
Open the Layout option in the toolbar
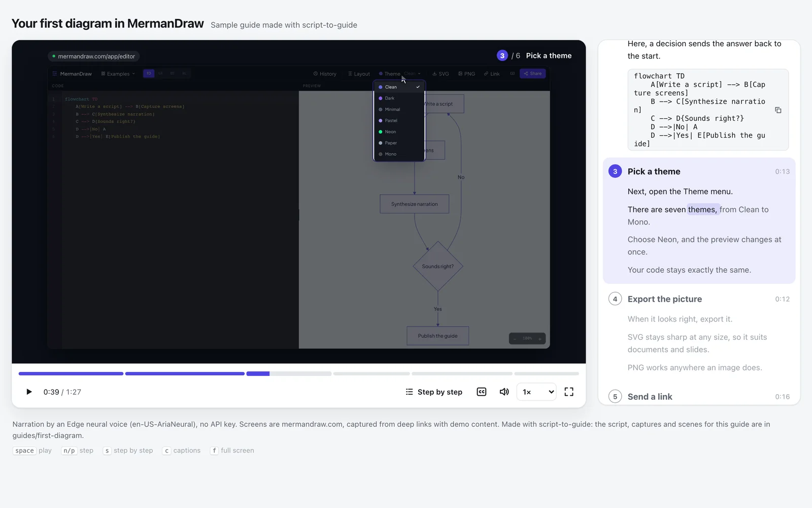coord(359,74)
